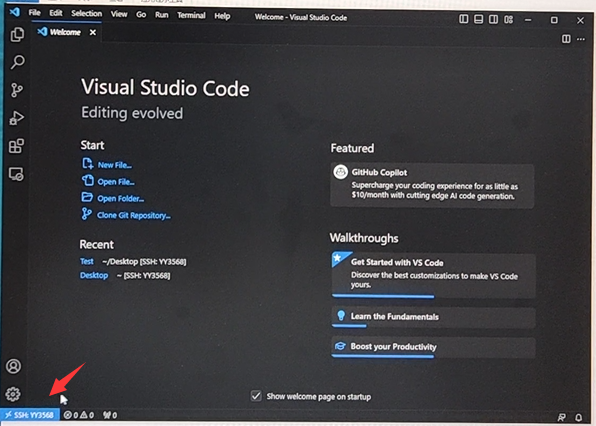596x426 pixels.
Task: Toggle the secondary side bar layout icon
Action: click(x=493, y=19)
